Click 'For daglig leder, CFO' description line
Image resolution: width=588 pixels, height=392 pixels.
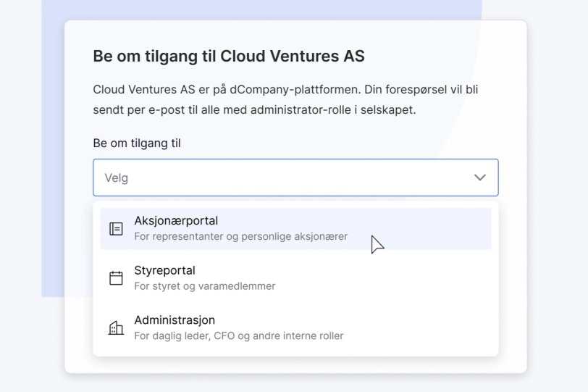[x=239, y=335]
